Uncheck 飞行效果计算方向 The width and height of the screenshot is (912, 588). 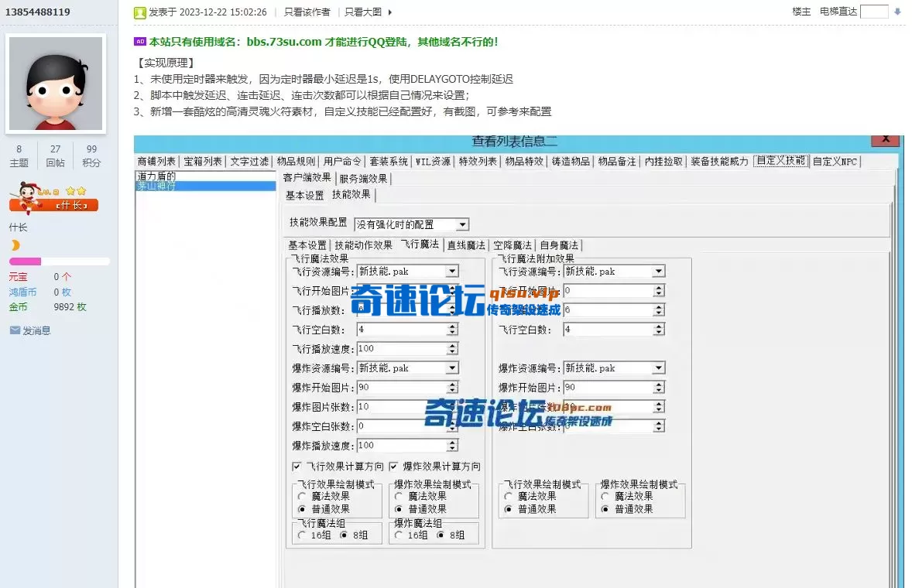tap(297, 466)
